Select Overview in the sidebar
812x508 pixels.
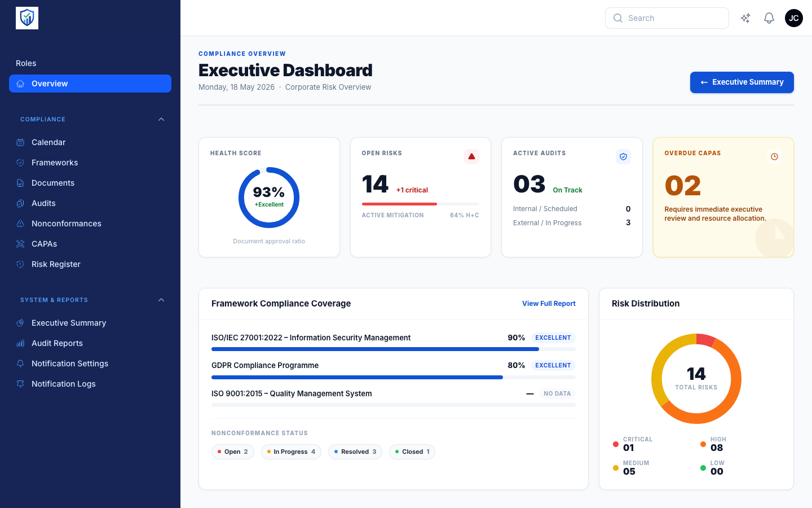coord(90,84)
